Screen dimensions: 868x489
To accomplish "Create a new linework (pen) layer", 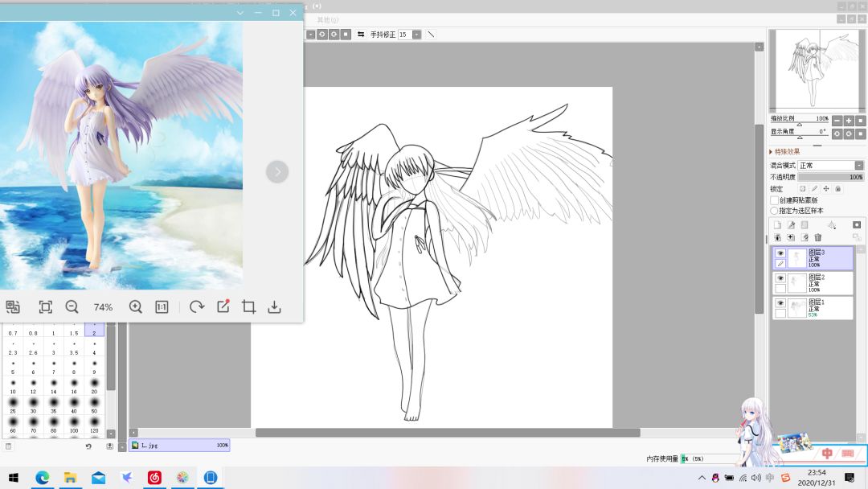I will [x=791, y=225].
